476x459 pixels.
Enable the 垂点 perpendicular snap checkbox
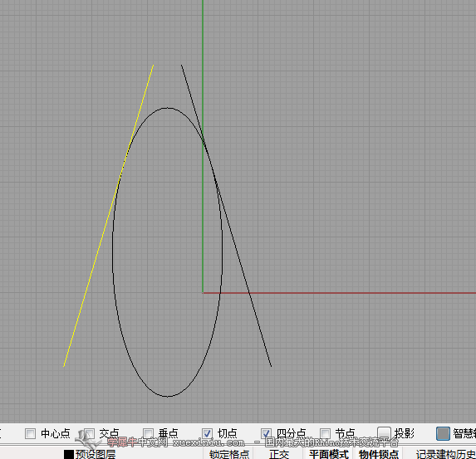[148, 433]
